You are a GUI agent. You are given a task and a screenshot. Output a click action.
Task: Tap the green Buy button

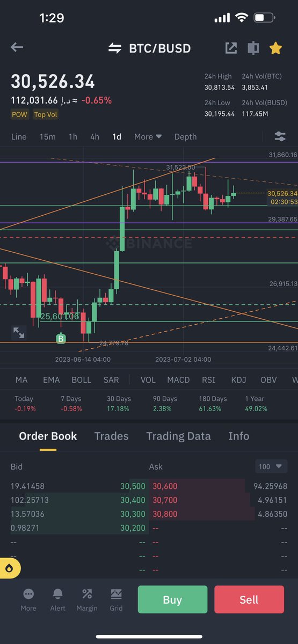[172, 599]
